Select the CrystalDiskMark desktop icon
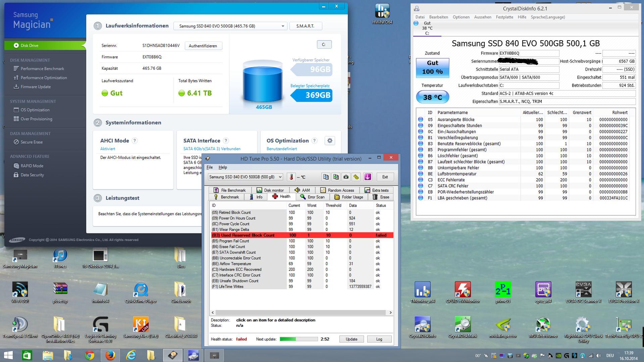Viewport: 644px width, 362px height. [463, 327]
